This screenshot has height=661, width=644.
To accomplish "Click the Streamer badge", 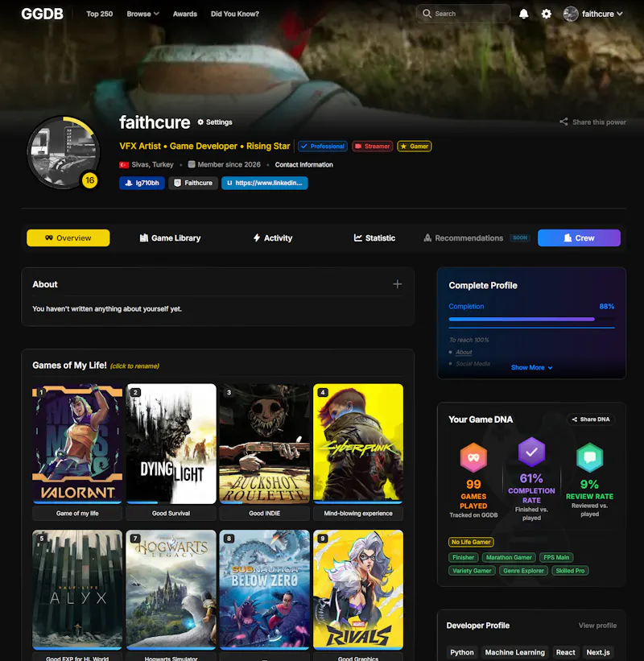I will (x=373, y=147).
